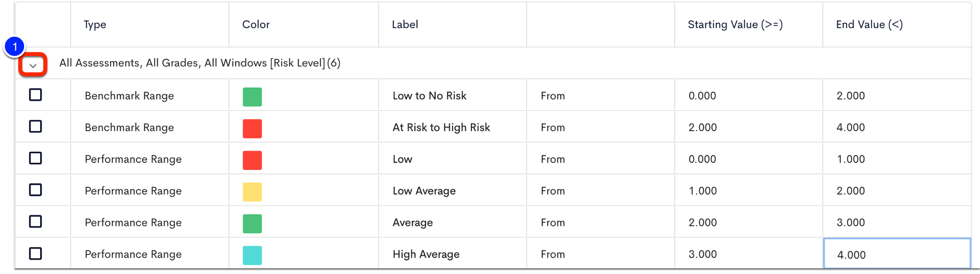980x274 pixels.
Task: Click the yellow Low Average color swatch
Action: (252, 192)
